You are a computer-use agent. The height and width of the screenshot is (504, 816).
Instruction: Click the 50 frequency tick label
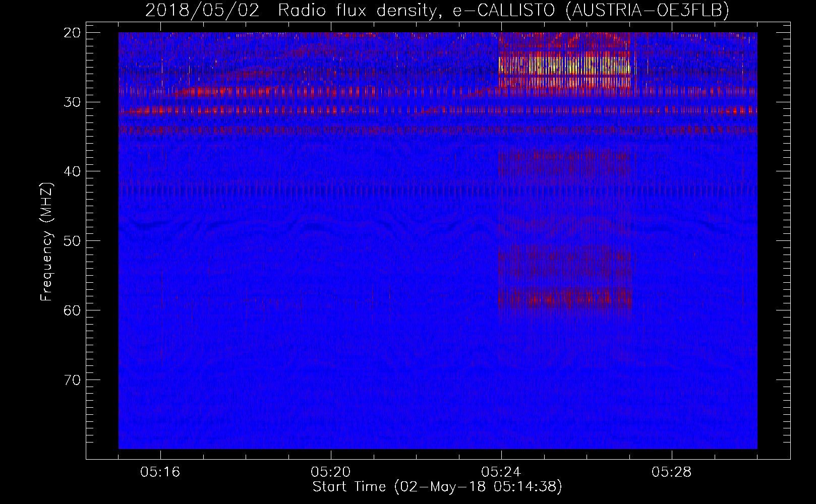(x=73, y=241)
